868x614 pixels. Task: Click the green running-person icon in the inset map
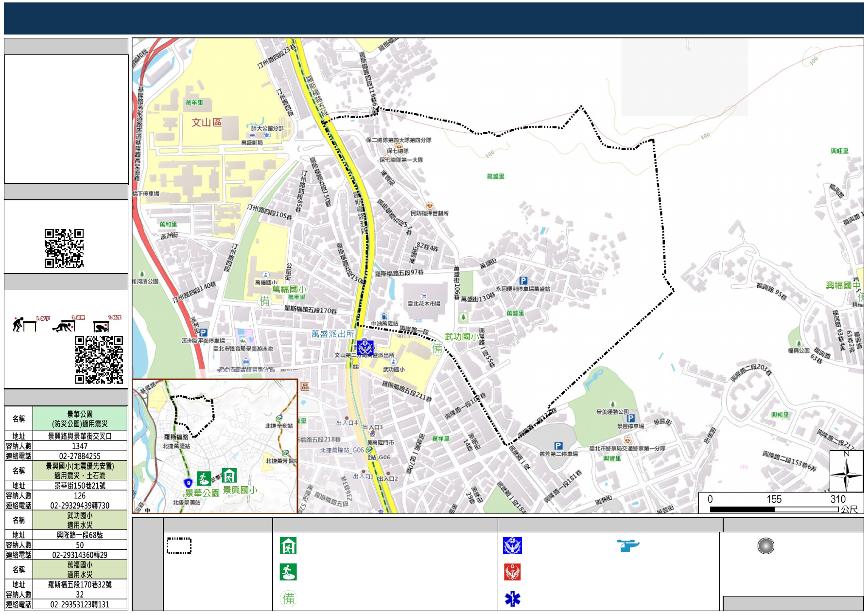coord(204,478)
